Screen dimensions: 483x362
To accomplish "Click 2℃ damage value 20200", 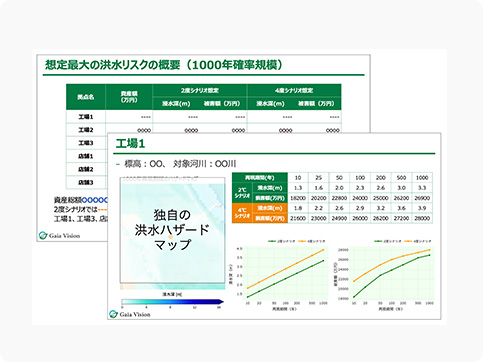I will [319, 198].
